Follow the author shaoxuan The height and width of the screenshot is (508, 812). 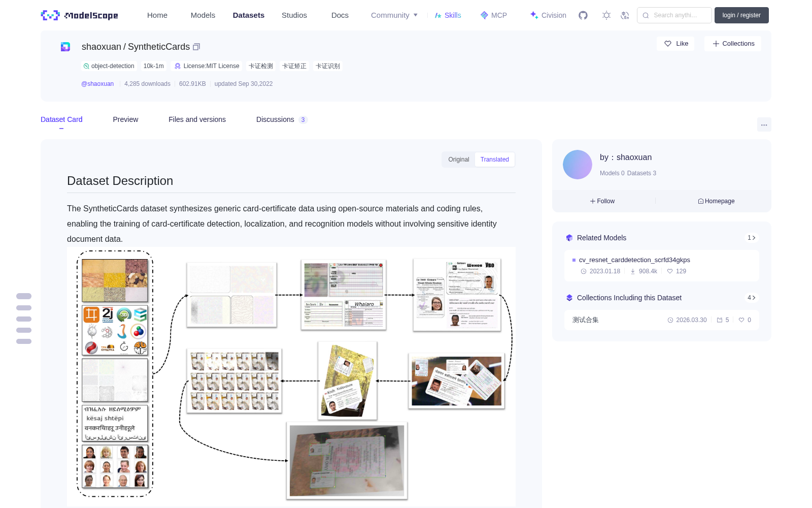click(x=602, y=201)
